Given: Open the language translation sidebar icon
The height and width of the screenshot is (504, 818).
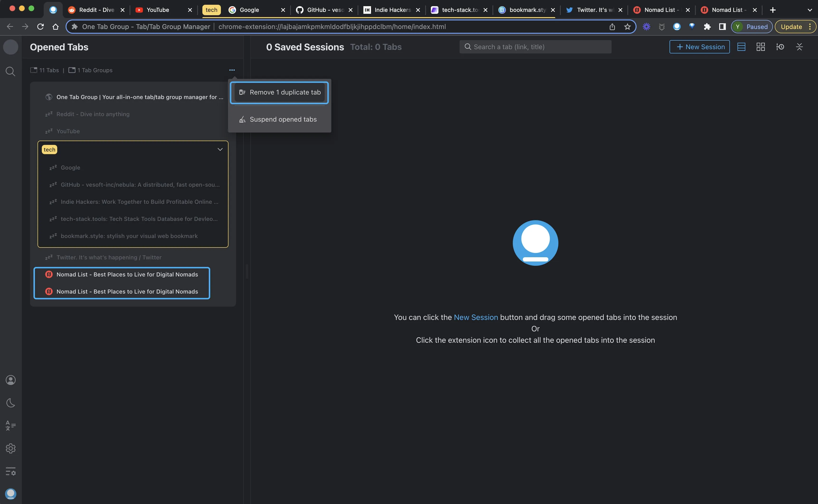Looking at the screenshot, I should coord(10,425).
